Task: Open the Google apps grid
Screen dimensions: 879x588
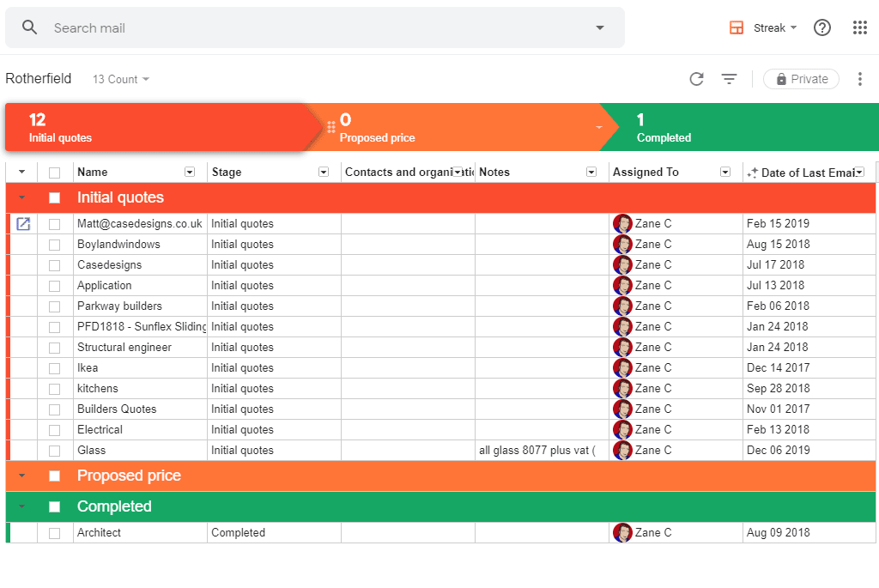Action: point(859,27)
